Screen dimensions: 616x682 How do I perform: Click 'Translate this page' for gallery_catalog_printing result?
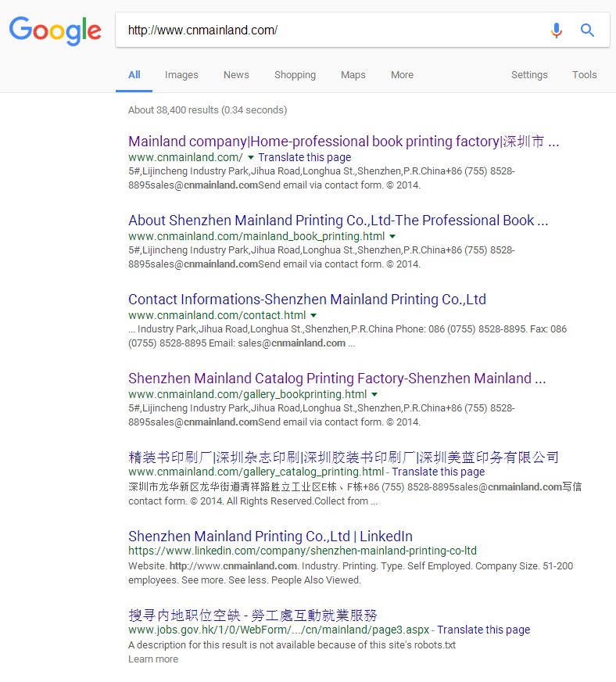coord(438,472)
